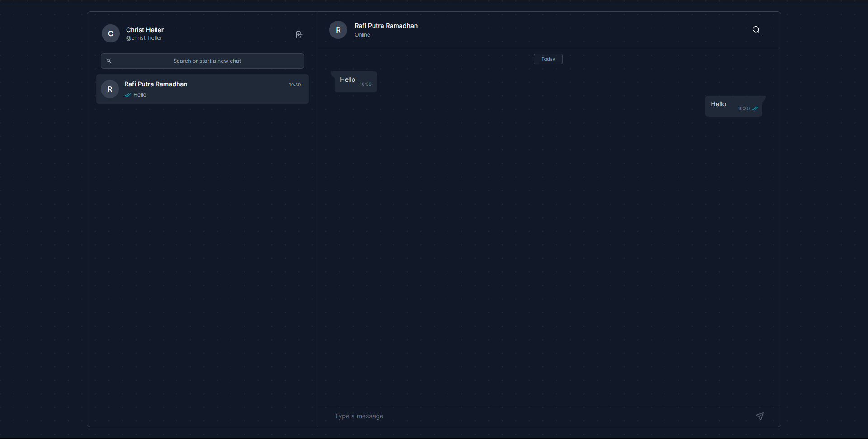Viewport: 868px width, 439px height.
Task: Click the received Hello message bubble
Action: click(354, 81)
